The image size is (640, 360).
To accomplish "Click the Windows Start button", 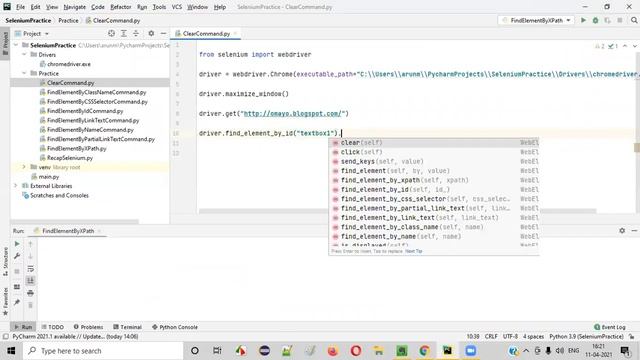I will click(11, 351).
